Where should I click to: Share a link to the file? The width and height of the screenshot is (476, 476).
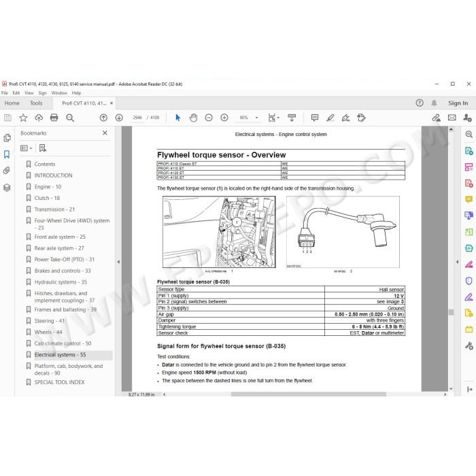click(437, 118)
